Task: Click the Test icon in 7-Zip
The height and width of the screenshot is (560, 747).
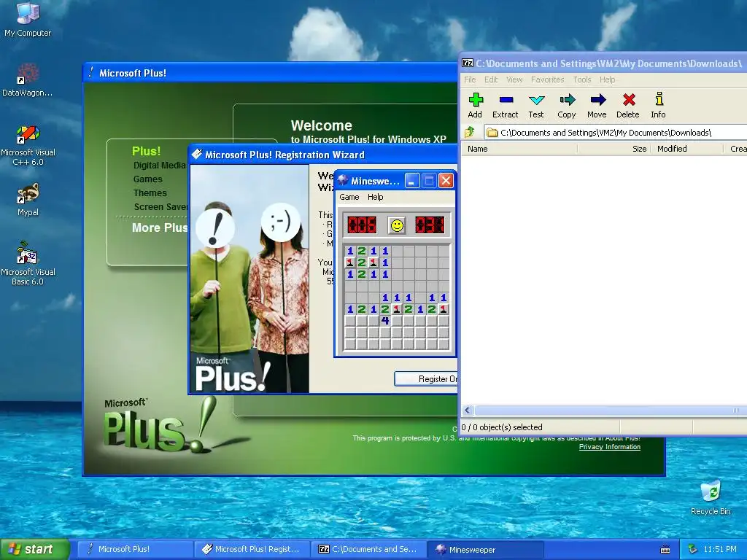Action: [x=536, y=105]
